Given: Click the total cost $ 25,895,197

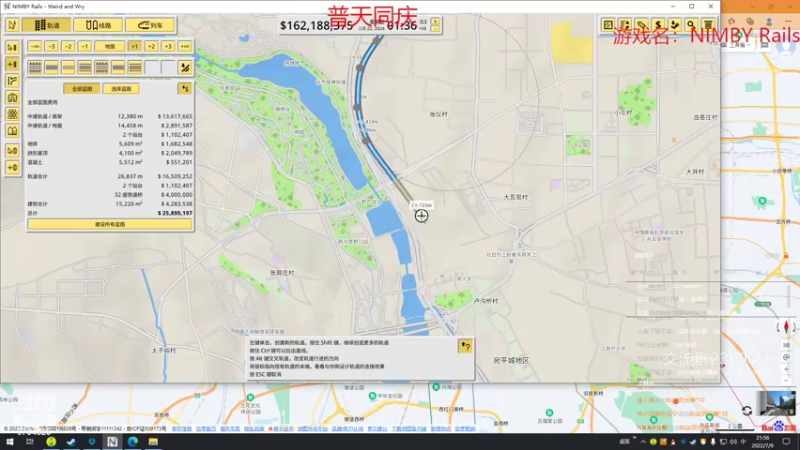Looking at the screenshot, I should (175, 213).
